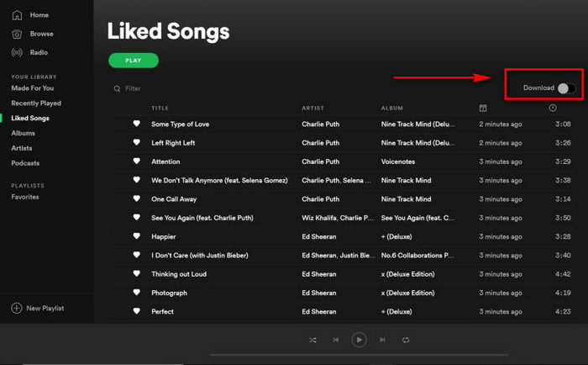Open artist Wiz Khalifa, Charlie P...
This screenshot has height=365, width=588.
[338, 218]
